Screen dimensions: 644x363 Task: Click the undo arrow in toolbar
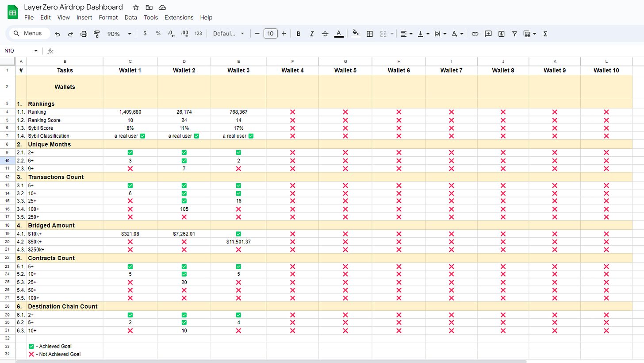57,34
